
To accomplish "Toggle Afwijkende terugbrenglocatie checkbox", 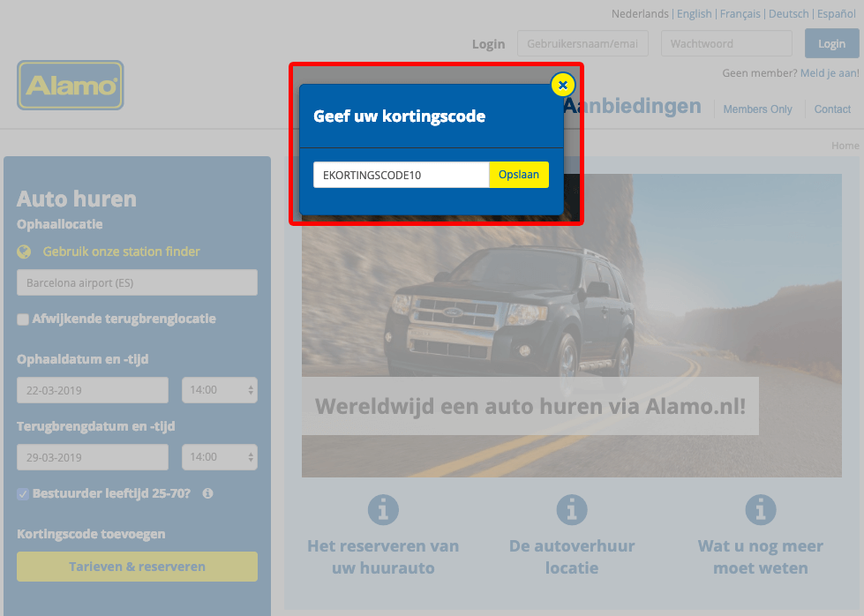I will point(23,319).
